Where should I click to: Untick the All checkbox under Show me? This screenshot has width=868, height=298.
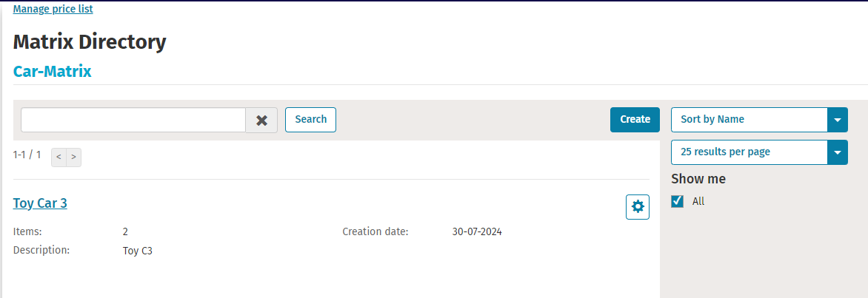[x=678, y=201]
